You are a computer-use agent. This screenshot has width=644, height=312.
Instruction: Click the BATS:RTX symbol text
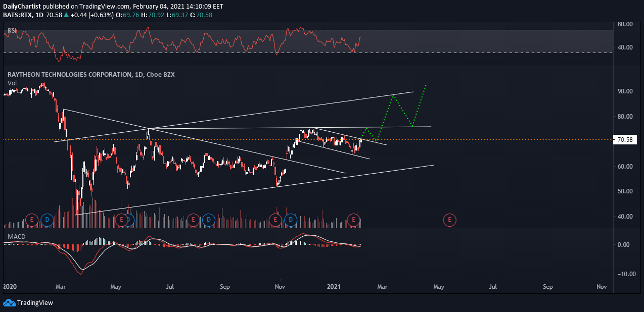point(17,15)
